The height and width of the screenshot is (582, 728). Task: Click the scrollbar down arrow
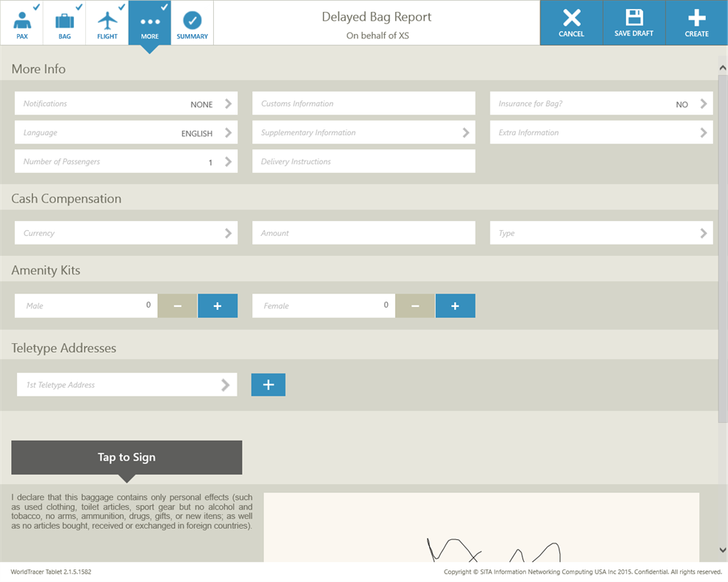point(723,550)
